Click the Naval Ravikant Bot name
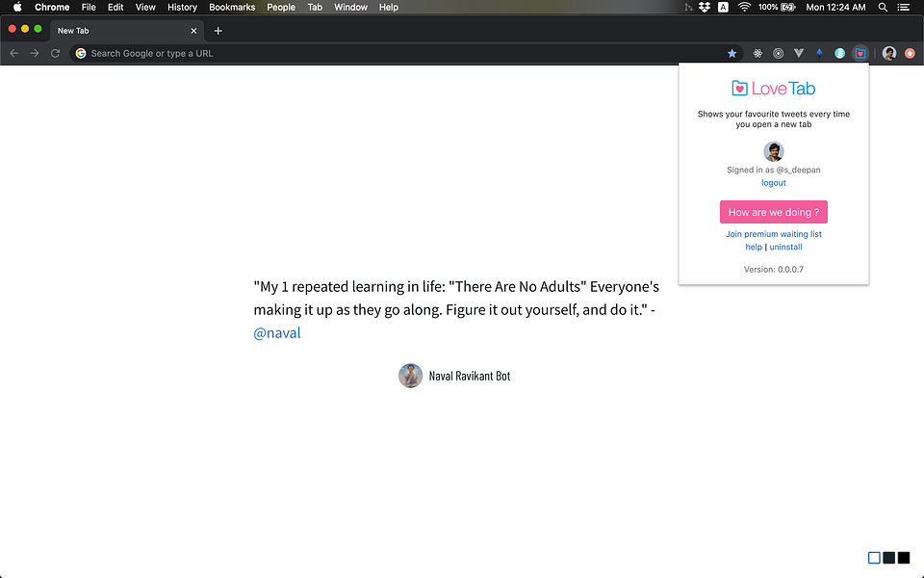Screen dimensions: 924x578 pyautogui.click(x=469, y=376)
